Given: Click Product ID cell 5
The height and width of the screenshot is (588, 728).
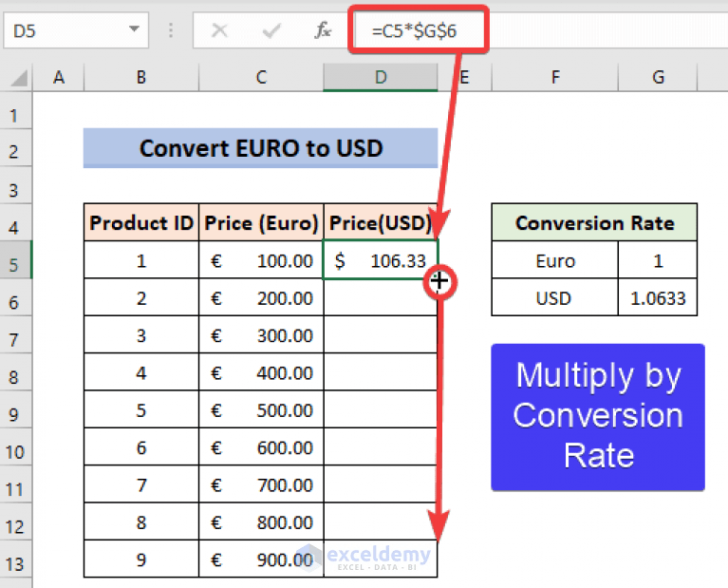Looking at the screenshot, I should click(141, 410).
